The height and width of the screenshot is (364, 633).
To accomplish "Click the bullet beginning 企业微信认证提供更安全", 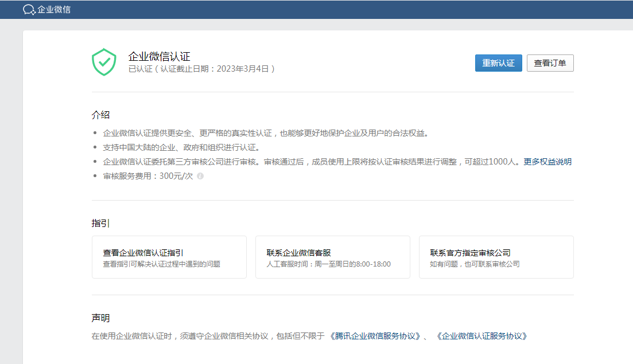I will [x=266, y=133].
